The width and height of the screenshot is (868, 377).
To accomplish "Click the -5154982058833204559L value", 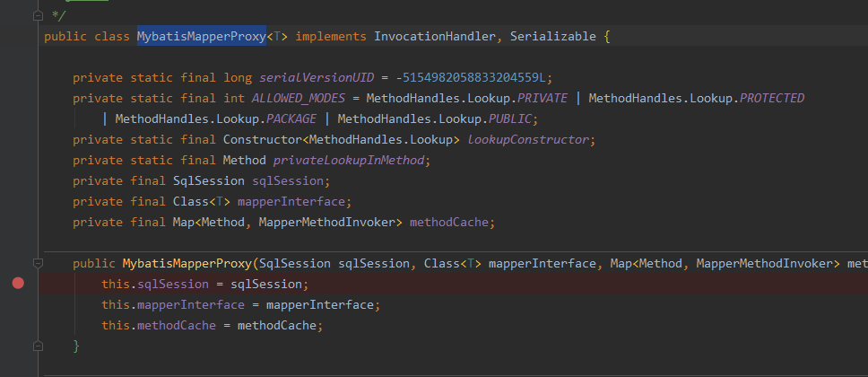I will click(471, 77).
